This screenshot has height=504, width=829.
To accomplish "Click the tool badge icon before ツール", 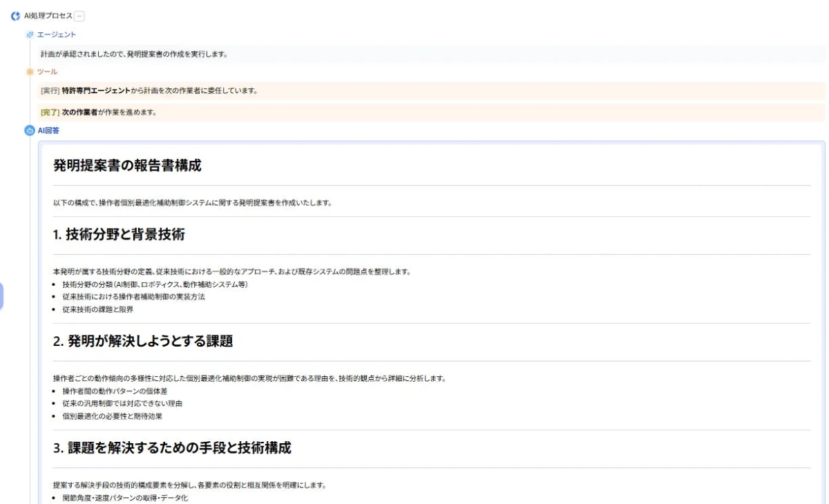I will click(x=28, y=72).
